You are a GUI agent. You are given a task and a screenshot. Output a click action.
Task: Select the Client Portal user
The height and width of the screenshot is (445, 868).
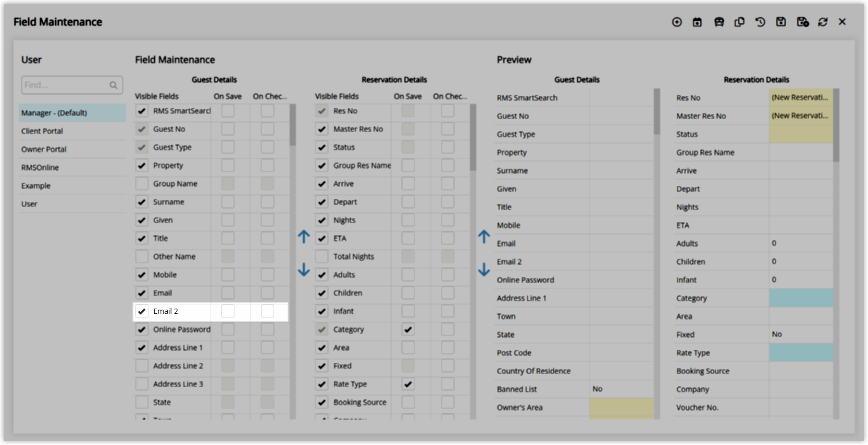(72, 131)
